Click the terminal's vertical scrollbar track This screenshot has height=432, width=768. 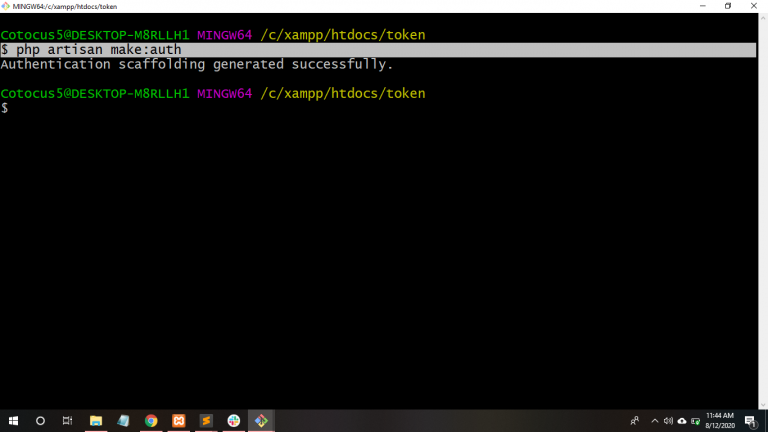click(x=763, y=211)
